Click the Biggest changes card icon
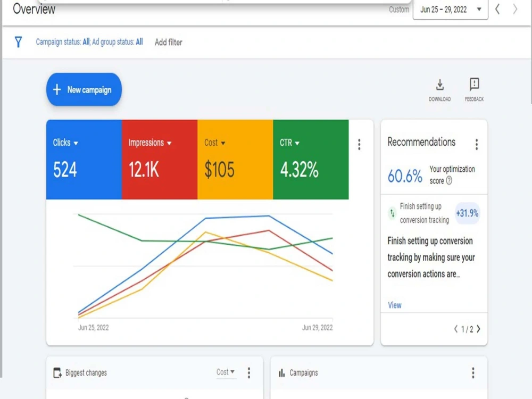 (x=57, y=373)
